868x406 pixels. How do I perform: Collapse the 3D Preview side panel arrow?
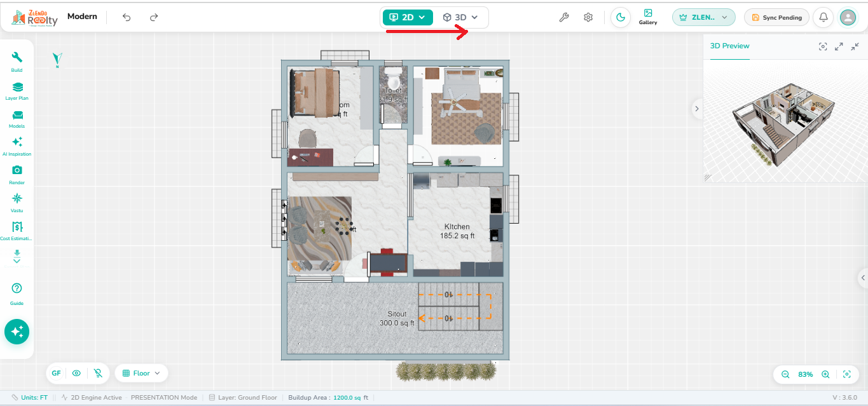pos(696,109)
